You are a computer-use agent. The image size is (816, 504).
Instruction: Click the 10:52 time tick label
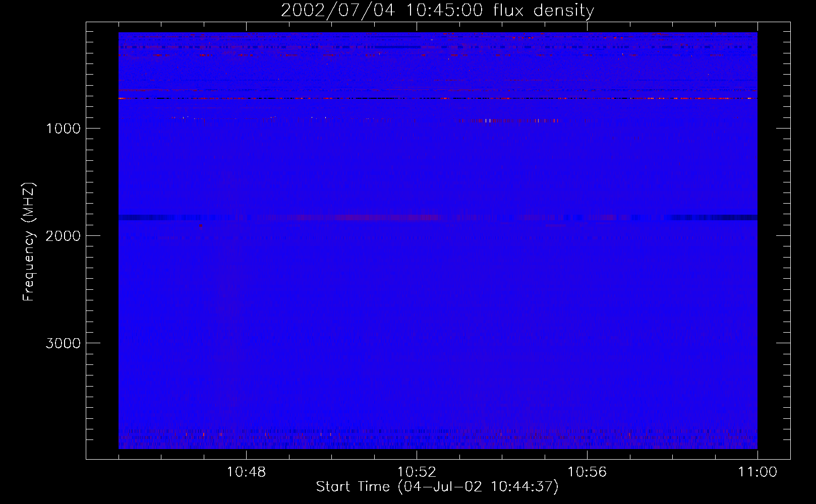[x=417, y=472]
